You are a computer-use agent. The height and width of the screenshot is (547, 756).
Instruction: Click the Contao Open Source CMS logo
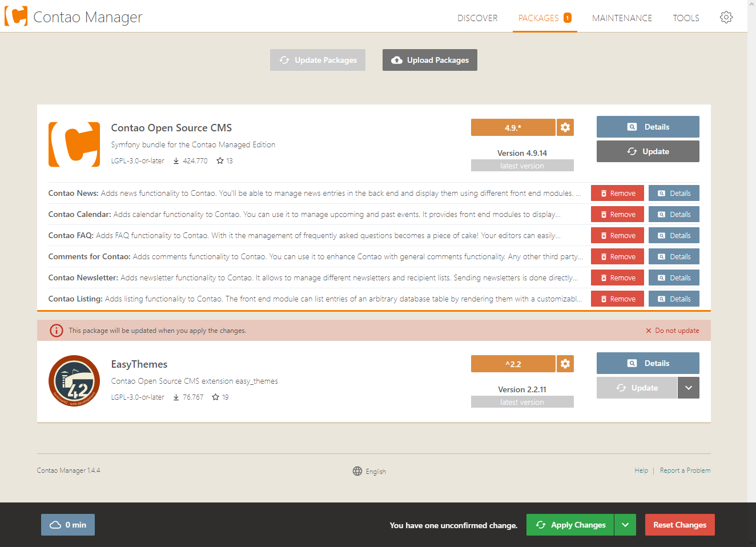coord(74,144)
